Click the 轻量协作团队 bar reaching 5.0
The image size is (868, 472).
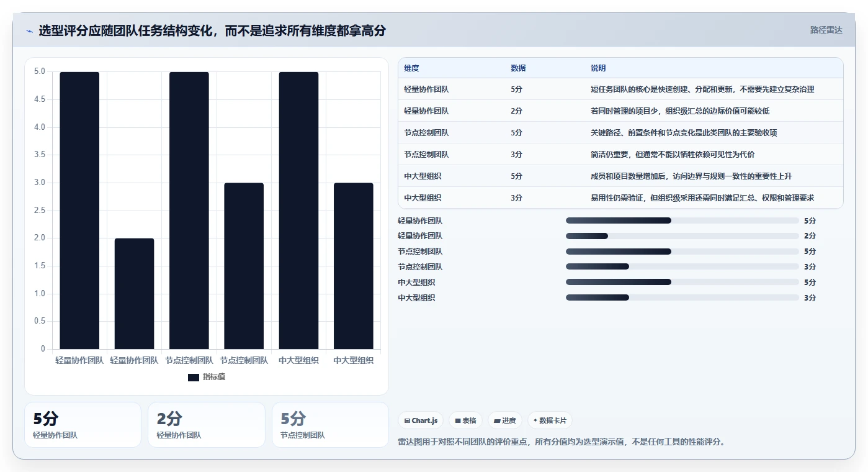(x=79, y=211)
